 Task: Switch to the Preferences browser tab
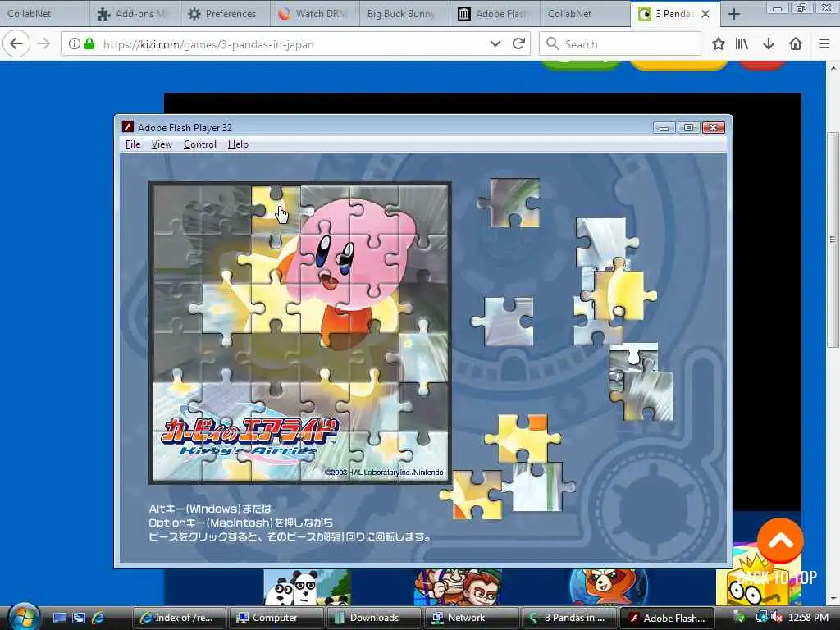(225, 13)
